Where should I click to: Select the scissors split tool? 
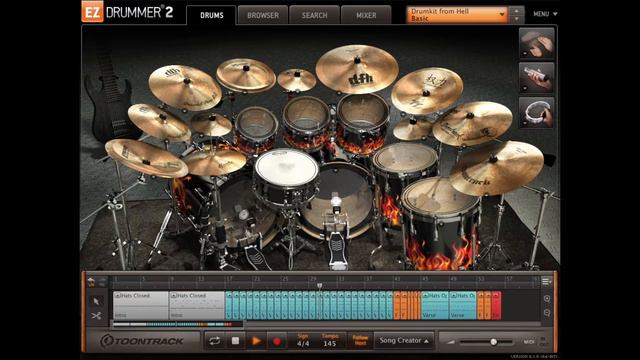96,316
